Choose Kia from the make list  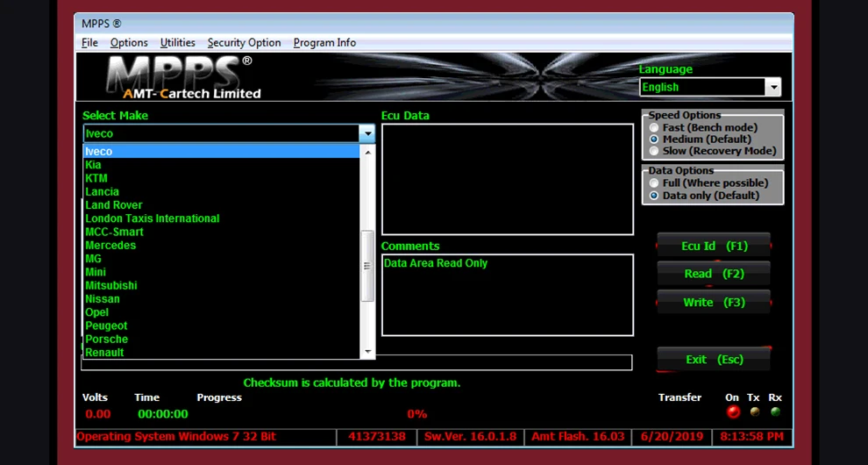click(222, 165)
